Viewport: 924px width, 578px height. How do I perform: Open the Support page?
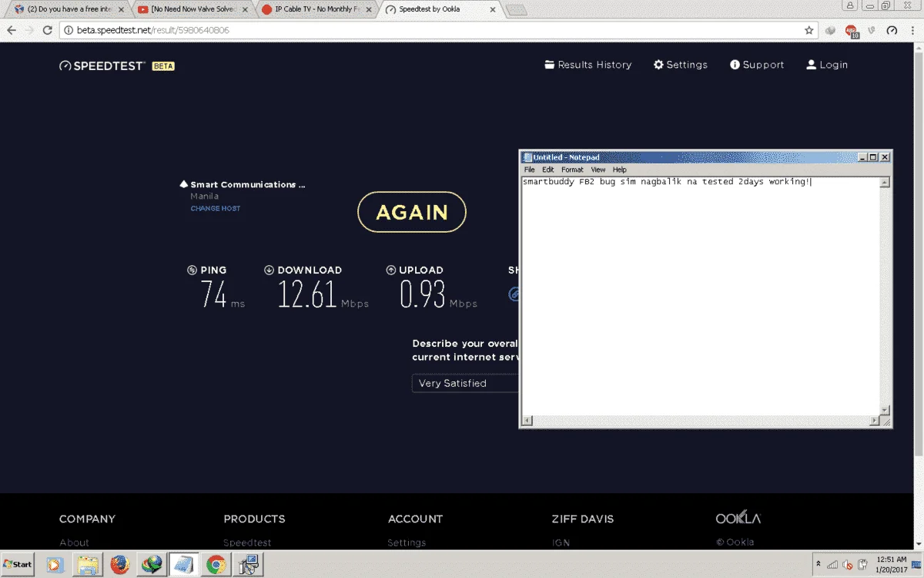(757, 65)
